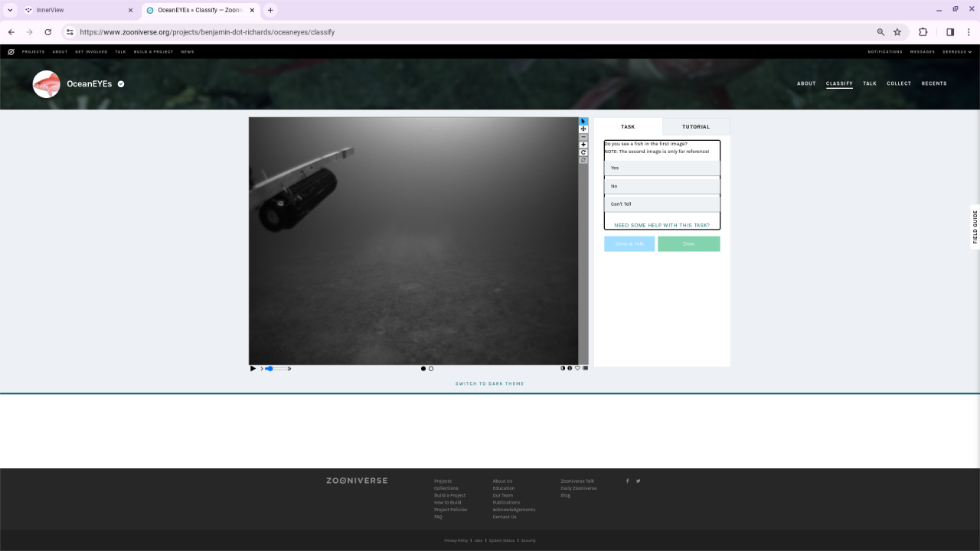Open Zooniverse Twitter page icon

click(638, 481)
